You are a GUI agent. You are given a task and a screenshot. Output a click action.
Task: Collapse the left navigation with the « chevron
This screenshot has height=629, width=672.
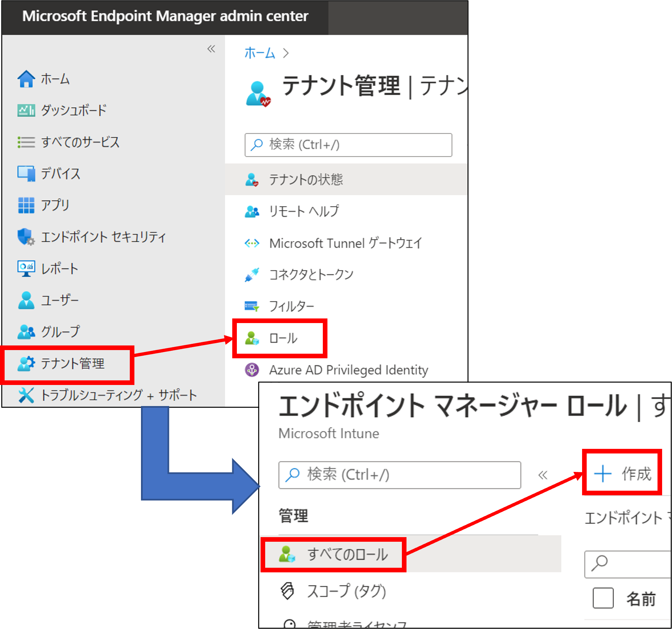click(211, 49)
